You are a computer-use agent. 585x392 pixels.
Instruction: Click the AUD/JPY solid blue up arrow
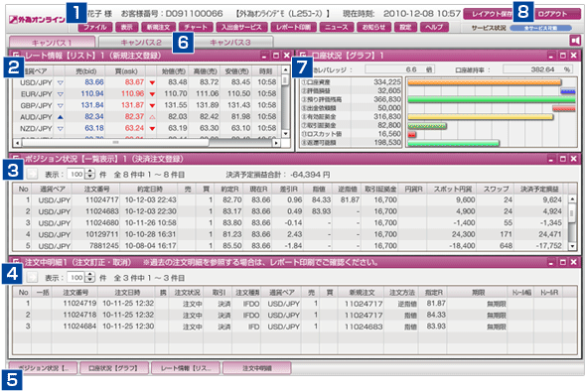coord(60,117)
